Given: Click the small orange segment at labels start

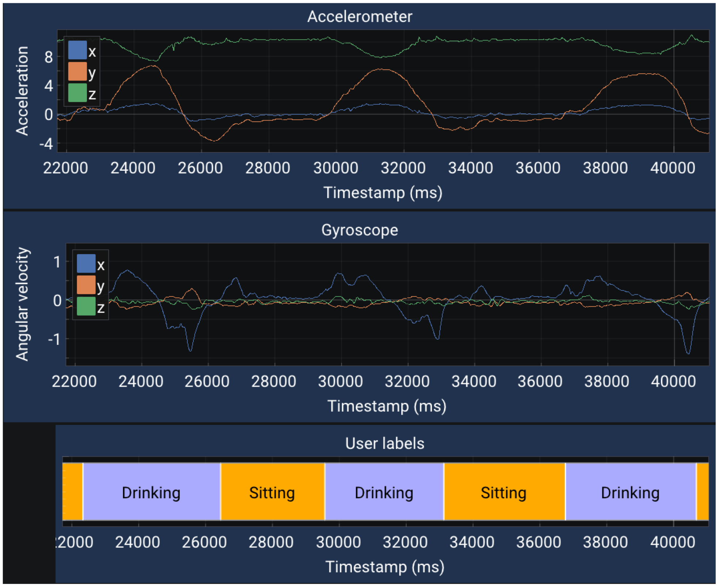Looking at the screenshot, I should pos(72,492).
